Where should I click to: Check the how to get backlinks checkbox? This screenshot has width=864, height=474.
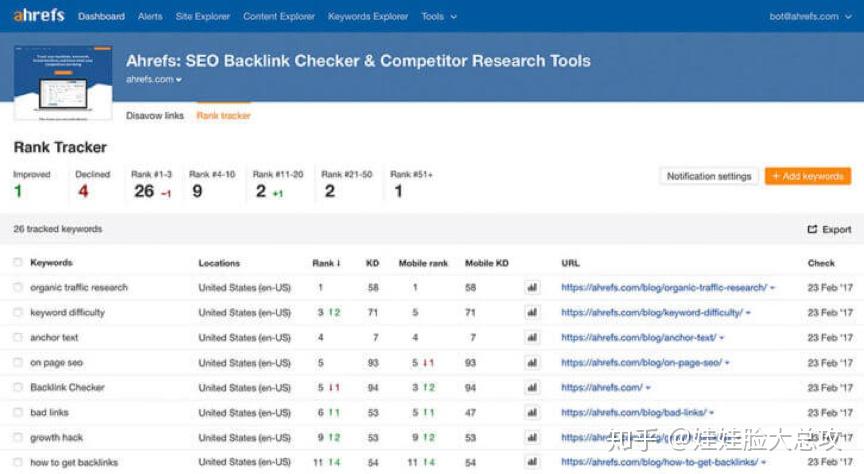[18, 462]
